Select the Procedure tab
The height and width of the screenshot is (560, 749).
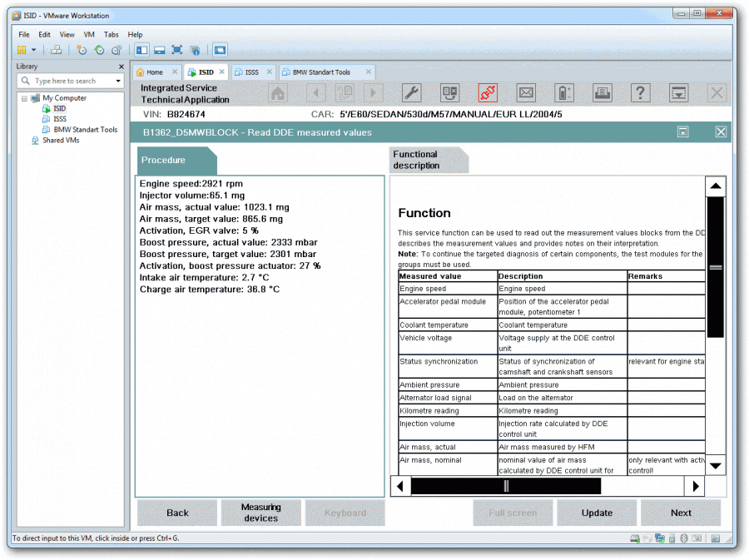point(176,161)
